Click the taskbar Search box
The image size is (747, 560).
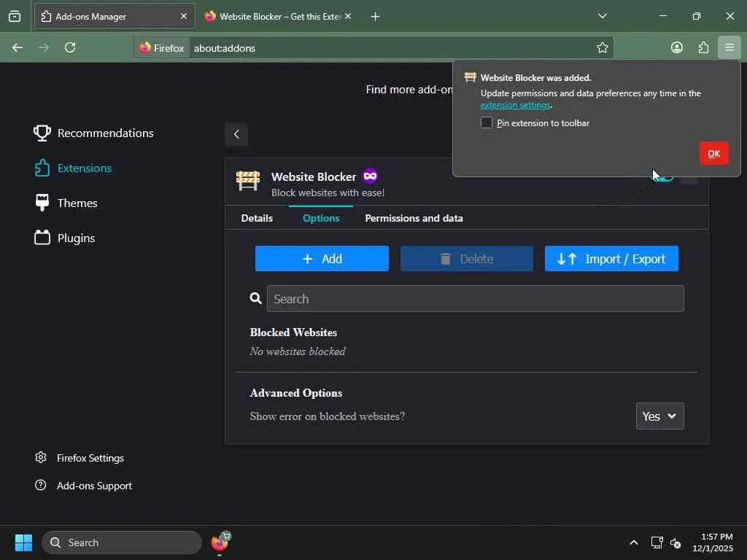click(x=122, y=542)
